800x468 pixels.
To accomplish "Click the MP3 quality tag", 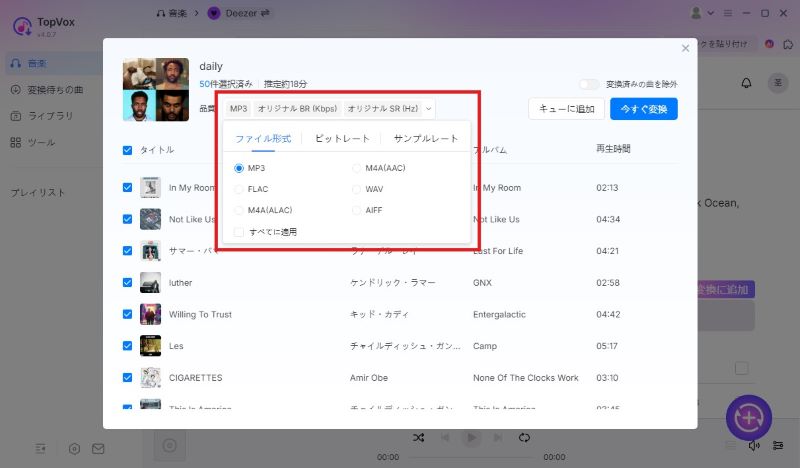I will (238, 109).
